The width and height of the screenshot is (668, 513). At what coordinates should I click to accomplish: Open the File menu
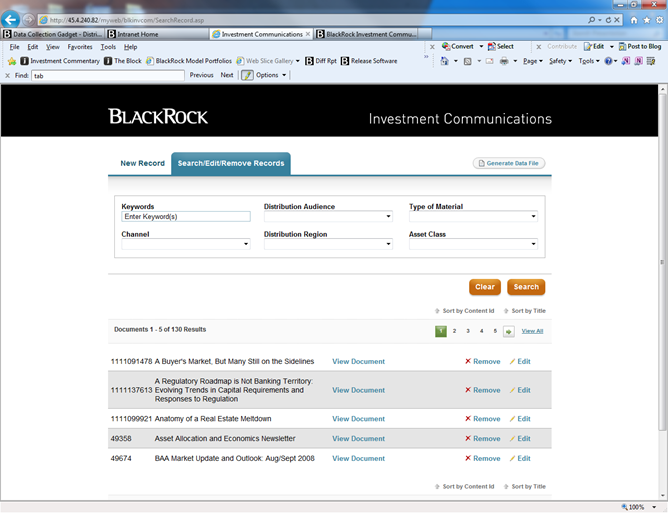pyautogui.click(x=14, y=47)
